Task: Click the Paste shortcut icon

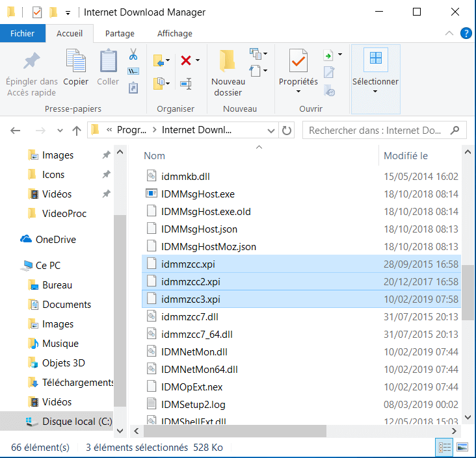Action: point(133,88)
